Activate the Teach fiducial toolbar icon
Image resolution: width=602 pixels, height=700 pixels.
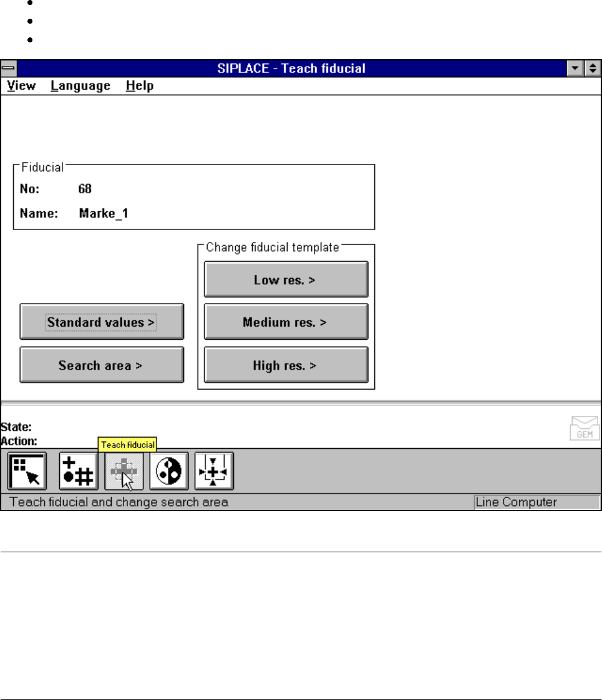click(x=124, y=471)
